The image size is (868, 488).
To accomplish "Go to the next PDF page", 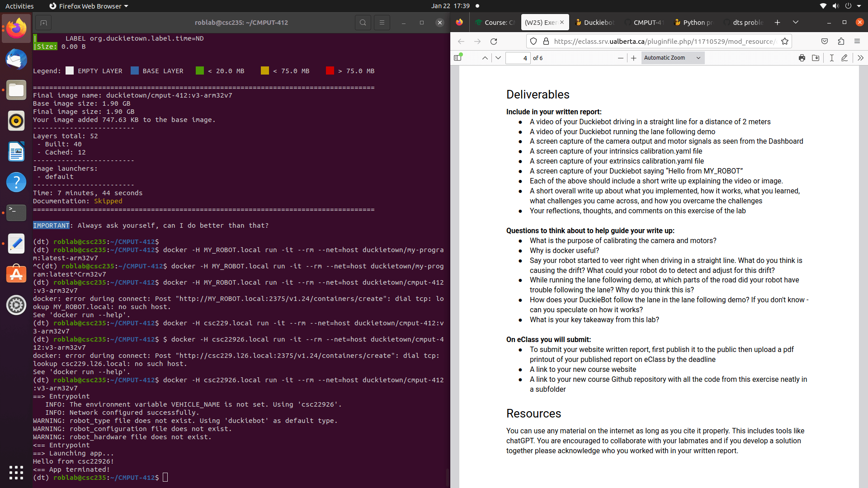I will (x=498, y=58).
